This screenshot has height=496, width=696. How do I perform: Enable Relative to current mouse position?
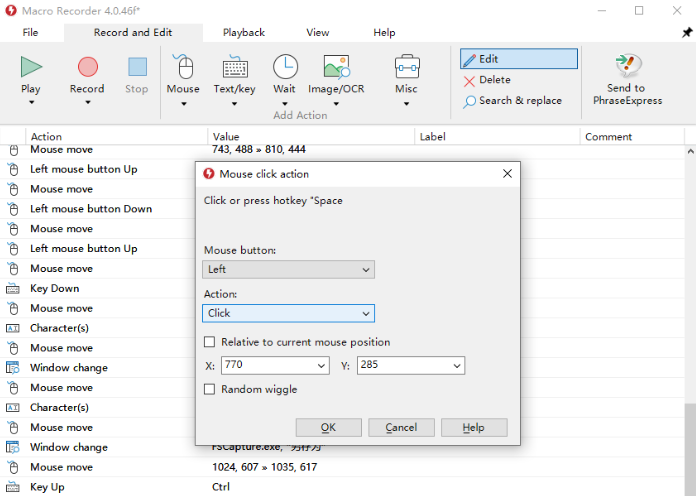pyautogui.click(x=210, y=342)
